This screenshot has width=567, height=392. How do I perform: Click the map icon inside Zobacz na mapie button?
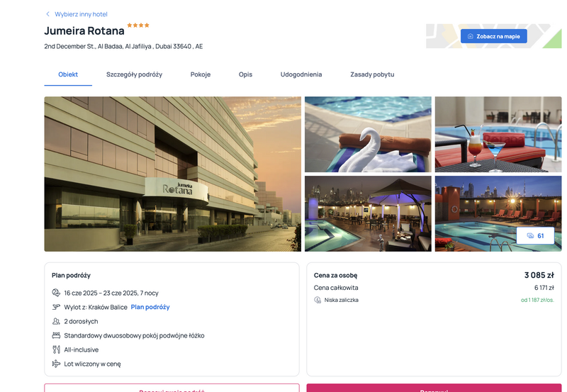coord(471,36)
